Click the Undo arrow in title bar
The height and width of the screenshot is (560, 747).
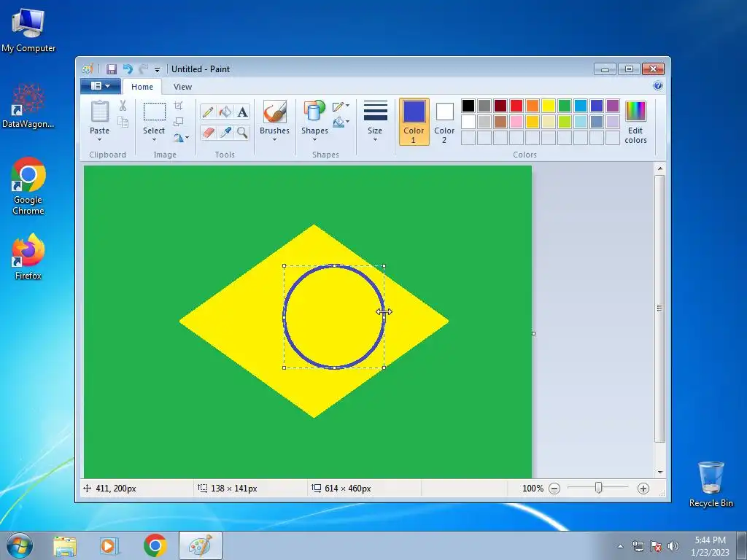[x=128, y=69]
